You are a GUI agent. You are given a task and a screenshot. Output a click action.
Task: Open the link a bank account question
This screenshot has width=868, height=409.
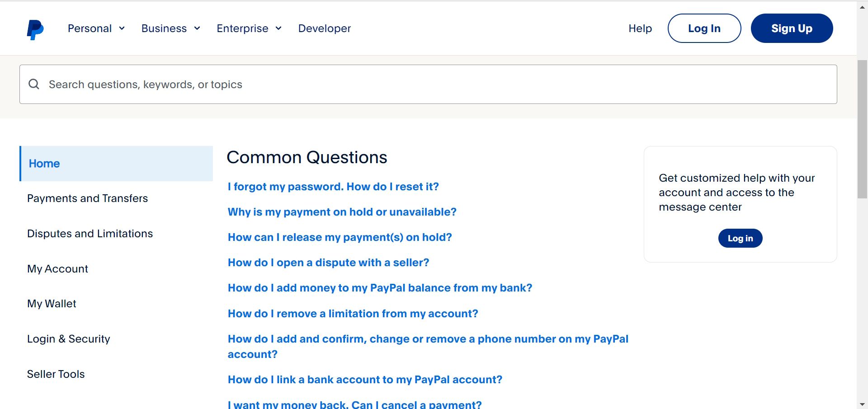[365, 380]
